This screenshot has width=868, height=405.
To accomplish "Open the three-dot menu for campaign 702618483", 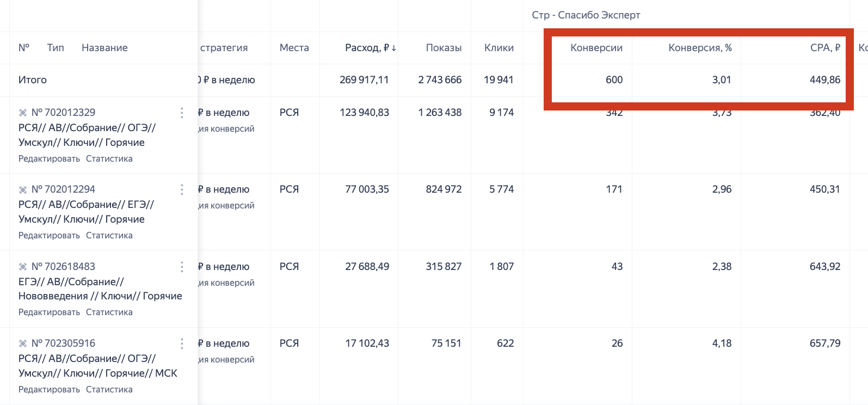I will (182, 267).
